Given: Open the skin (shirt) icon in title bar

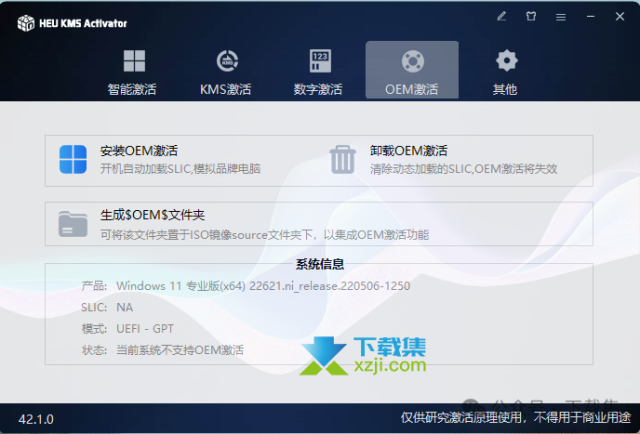Looking at the screenshot, I should tap(531, 16).
